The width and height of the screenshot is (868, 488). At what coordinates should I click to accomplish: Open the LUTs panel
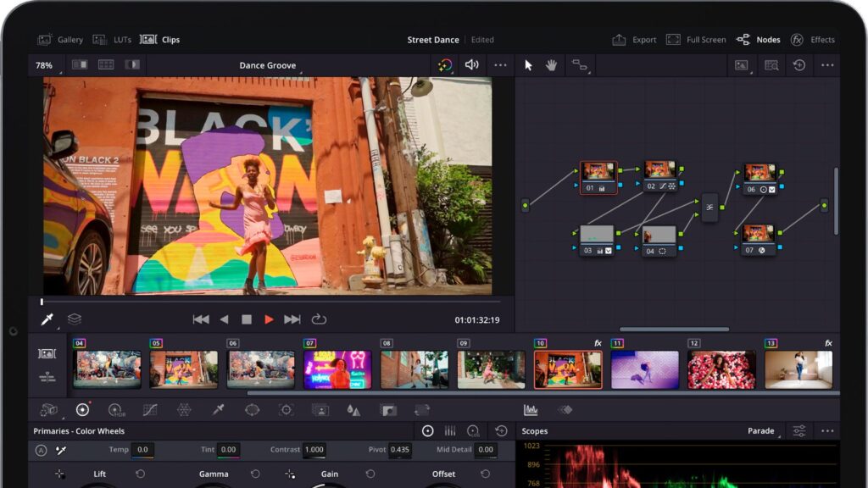[112, 40]
